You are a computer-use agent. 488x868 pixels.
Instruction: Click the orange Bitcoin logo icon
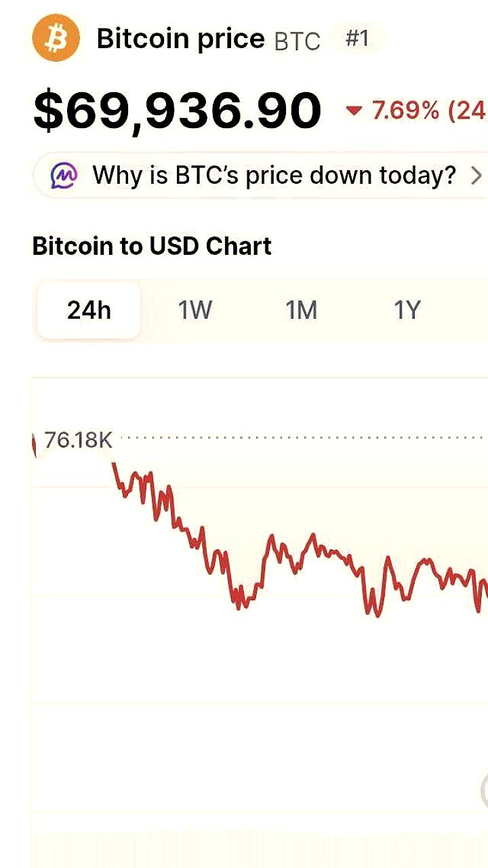click(56, 38)
